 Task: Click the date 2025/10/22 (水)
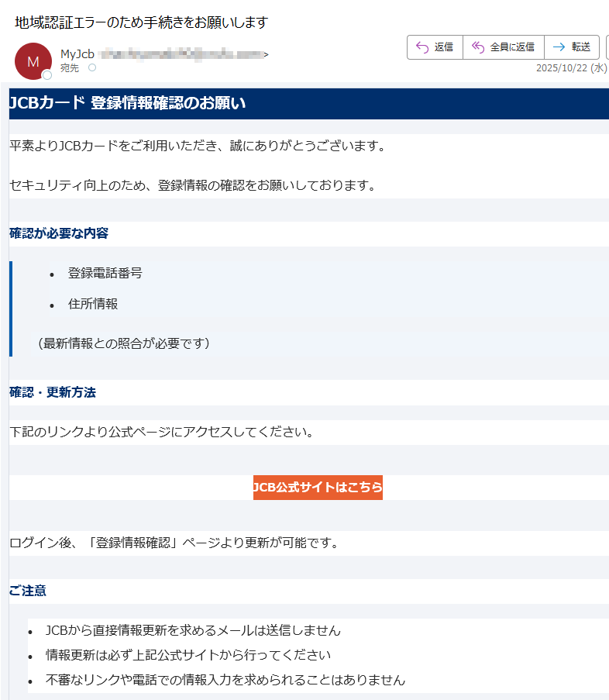[572, 68]
